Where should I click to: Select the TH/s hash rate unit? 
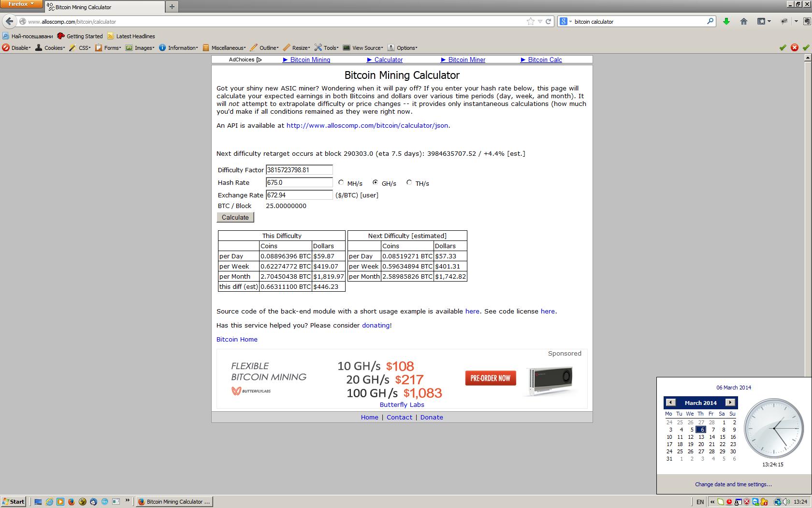pyautogui.click(x=409, y=182)
